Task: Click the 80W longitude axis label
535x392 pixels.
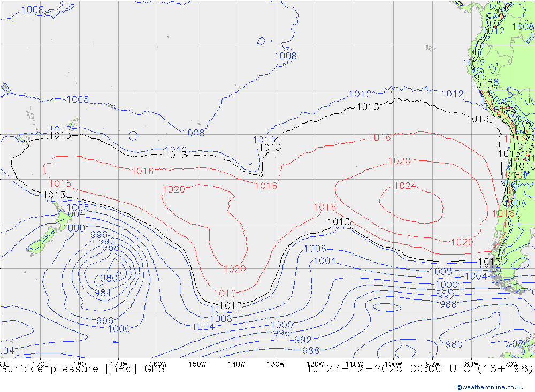Action: pyautogui.click(x=472, y=364)
